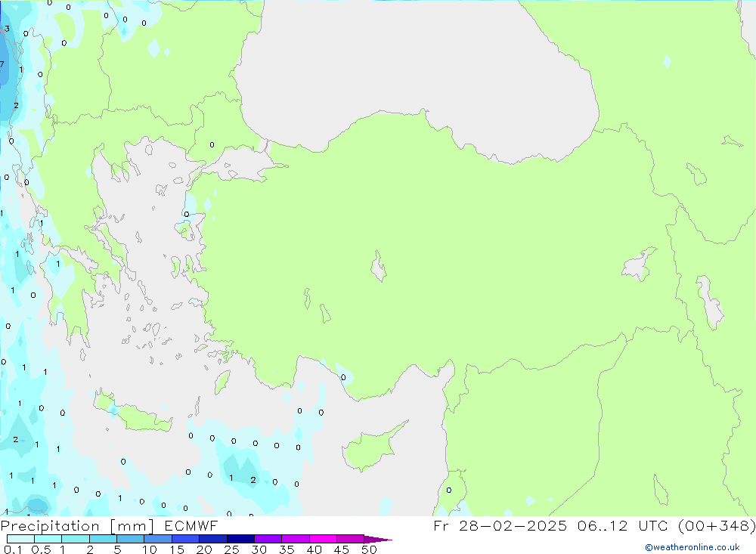Select the 0.5–1 mm legend swatch
756x554 pixels.
pyautogui.click(x=48, y=539)
